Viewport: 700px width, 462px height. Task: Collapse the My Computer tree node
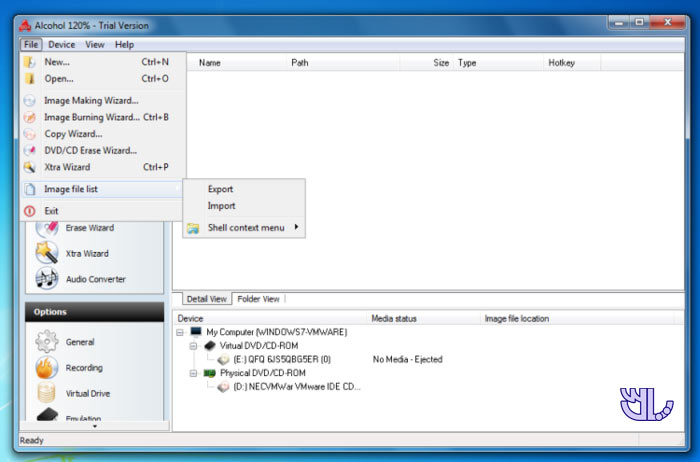click(x=180, y=333)
